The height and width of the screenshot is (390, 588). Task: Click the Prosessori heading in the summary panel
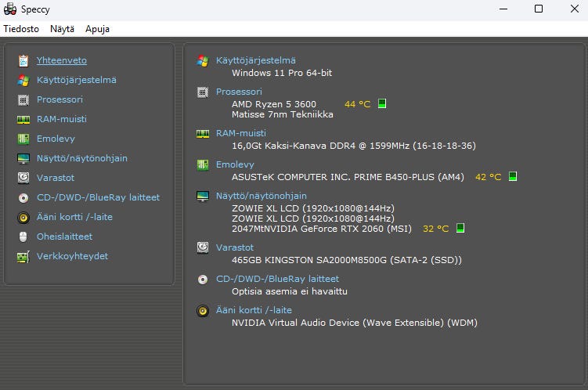[239, 92]
